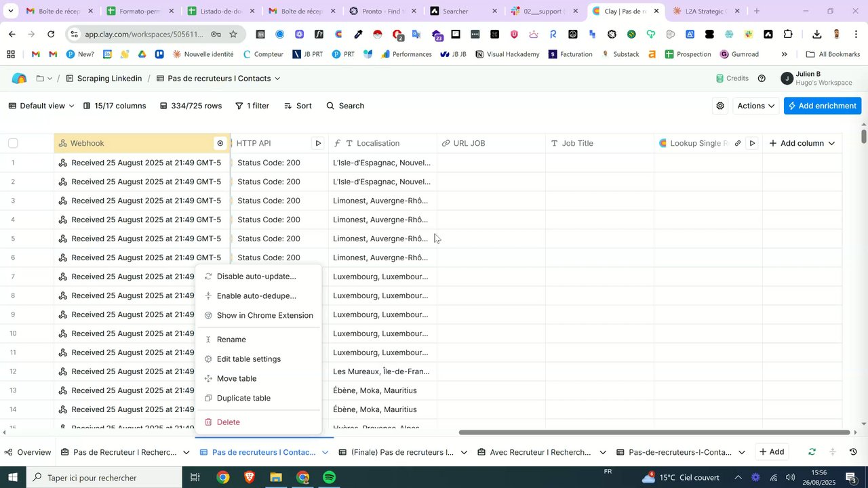Tick the select-all rows checkbox
This screenshot has height=488, width=868.
point(13,143)
